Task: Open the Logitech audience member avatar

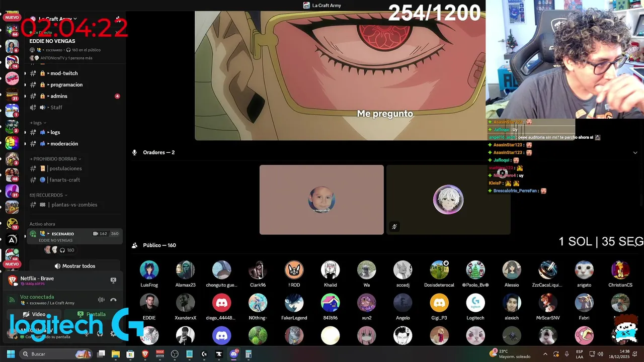Action: click(475, 303)
